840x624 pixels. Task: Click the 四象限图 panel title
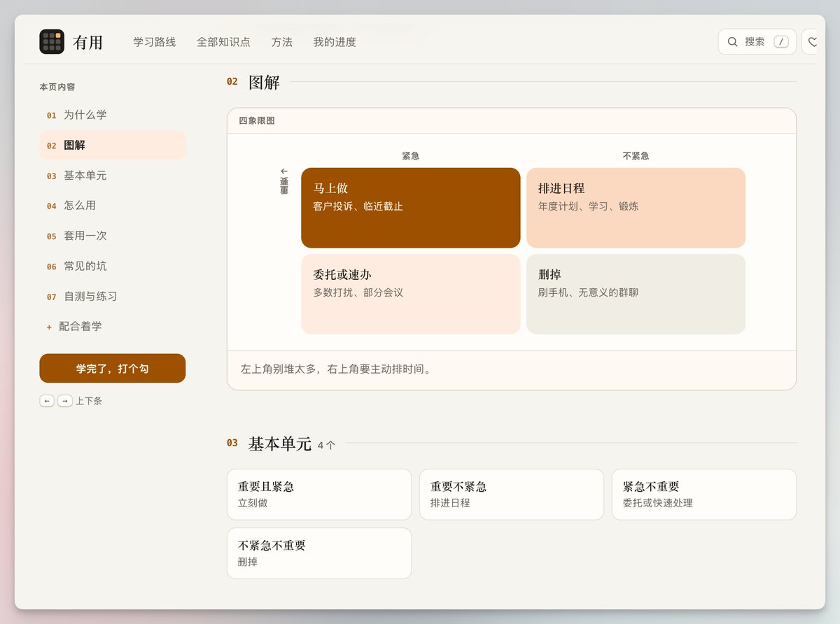(x=257, y=121)
